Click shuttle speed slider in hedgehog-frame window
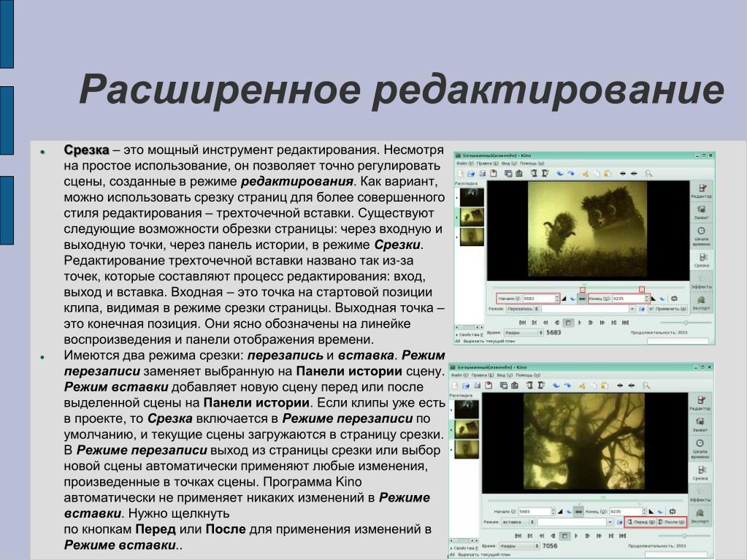The width and height of the screenshot is (747, 560). [x=686, y=323]
